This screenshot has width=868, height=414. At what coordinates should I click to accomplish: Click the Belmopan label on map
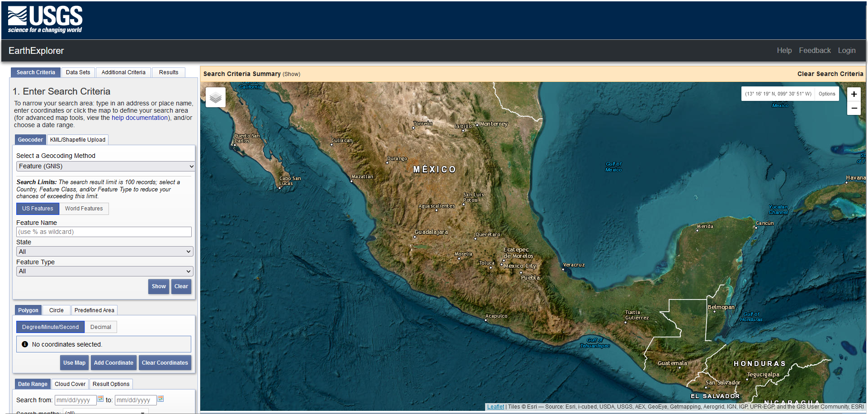point(721,307)
